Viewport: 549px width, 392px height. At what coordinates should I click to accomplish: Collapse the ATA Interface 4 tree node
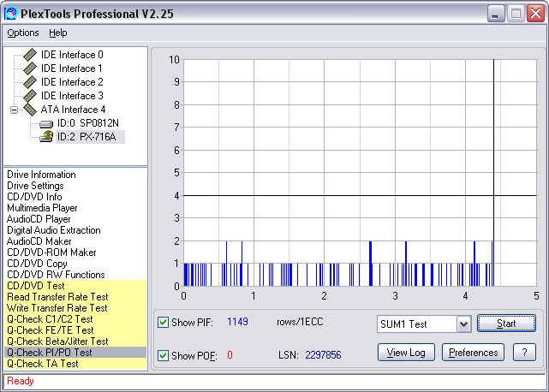pyautogui.click(x=14, y=110)
